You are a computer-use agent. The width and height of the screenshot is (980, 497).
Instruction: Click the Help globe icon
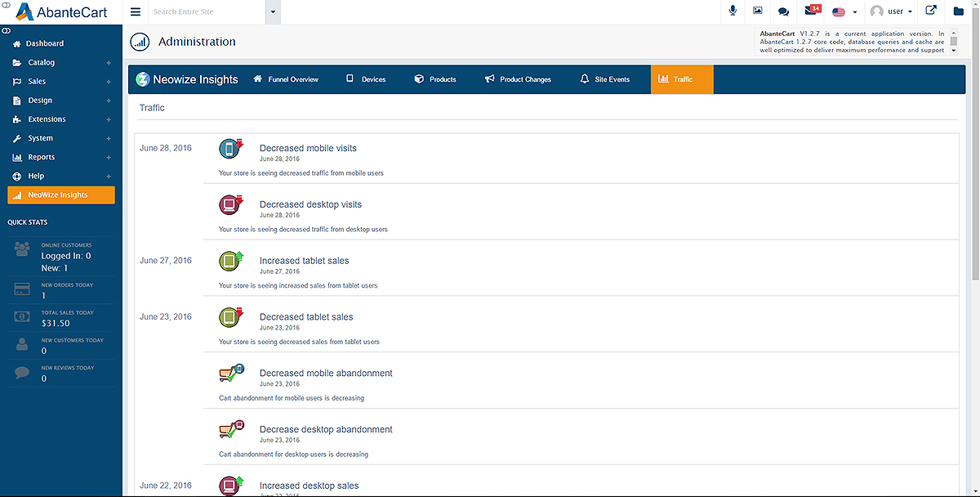[x=18, y=176]
